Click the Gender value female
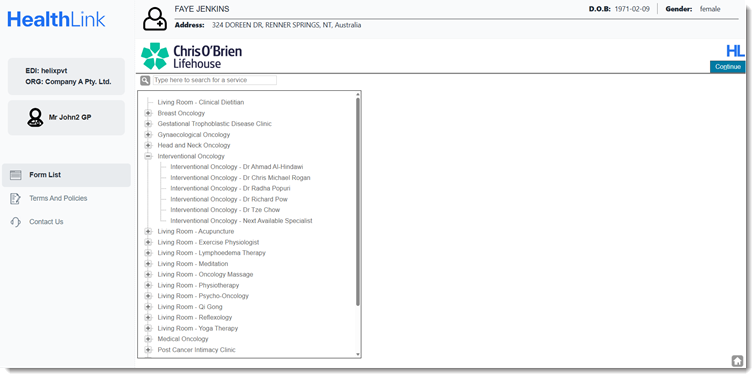This screenshot has height=375, width=754. tap(710, 9)
